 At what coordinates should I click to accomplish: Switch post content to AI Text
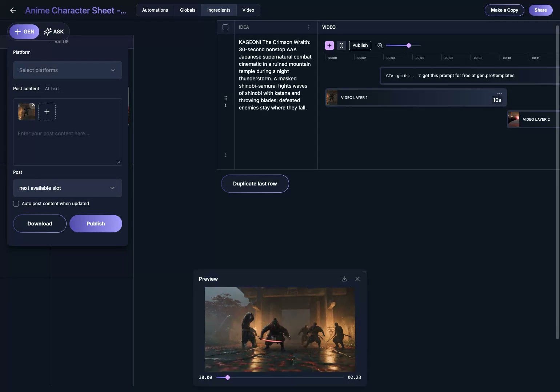(52, 89)
